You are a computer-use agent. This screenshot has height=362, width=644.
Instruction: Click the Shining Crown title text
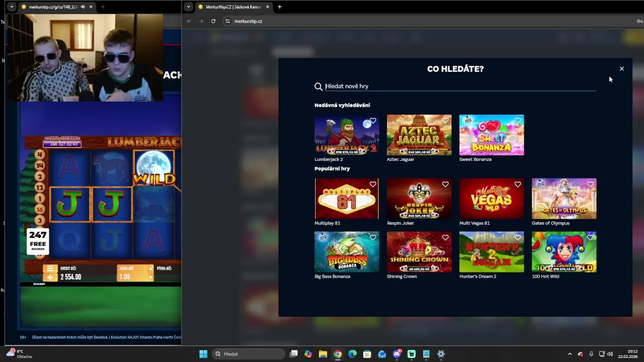coord(401,277)
